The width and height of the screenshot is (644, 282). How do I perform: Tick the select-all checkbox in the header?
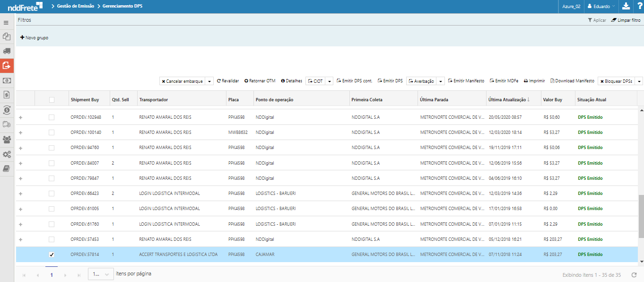pos(52,100)
